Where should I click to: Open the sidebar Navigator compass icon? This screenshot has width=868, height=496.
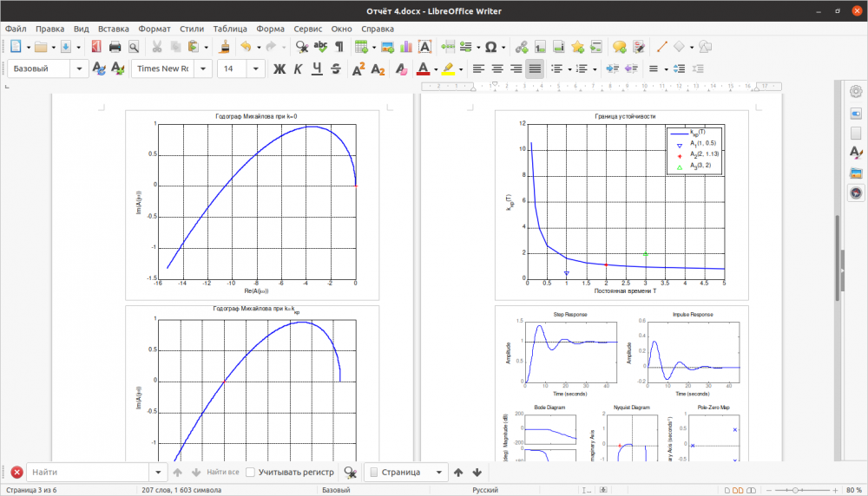pyautogui.click(x=856, y=193)
